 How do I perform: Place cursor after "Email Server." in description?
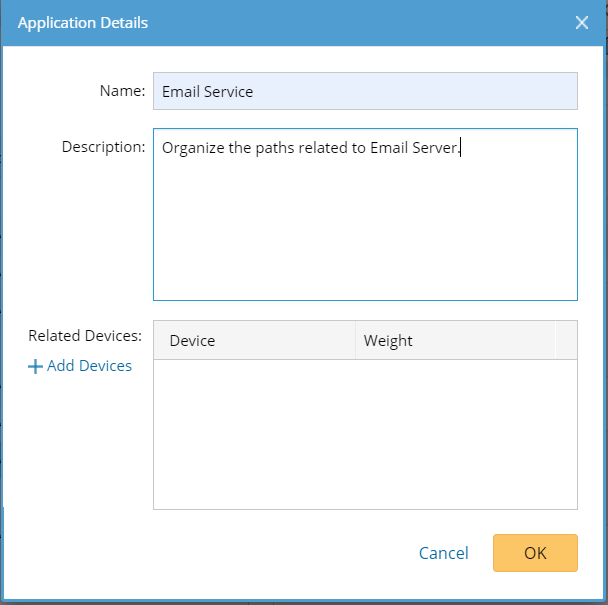pyautogui.click(x=461, y=148)
